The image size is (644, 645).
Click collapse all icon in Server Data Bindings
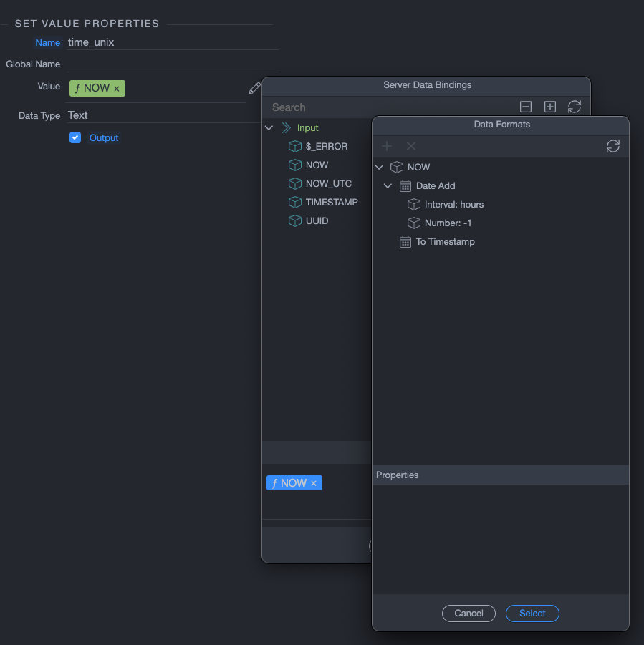pyautogui.click(x=526, y=107)
